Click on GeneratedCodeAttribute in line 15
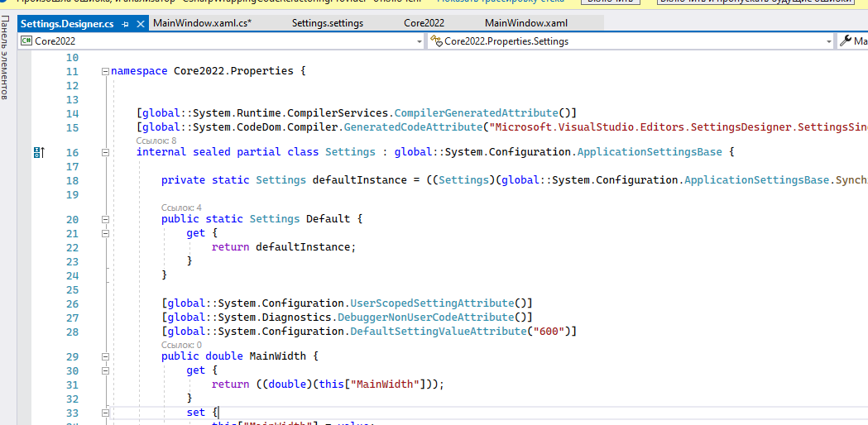 pos(413,127)
